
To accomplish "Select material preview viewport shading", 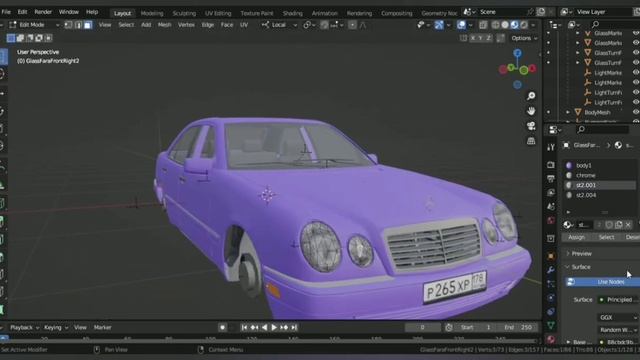I will point(514,25).
